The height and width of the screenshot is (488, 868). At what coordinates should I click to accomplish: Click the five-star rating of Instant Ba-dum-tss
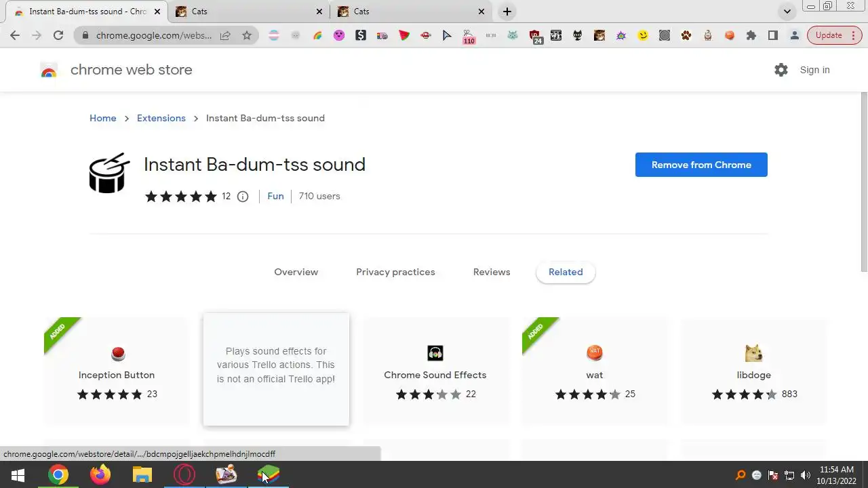pyautogui.click(x=181, y=197)
